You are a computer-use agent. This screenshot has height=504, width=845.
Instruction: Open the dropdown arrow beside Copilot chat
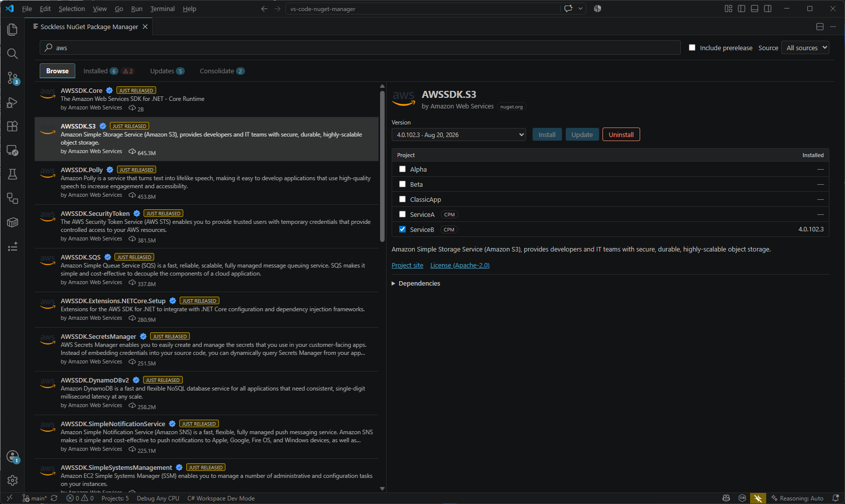[x=580, y=9]
